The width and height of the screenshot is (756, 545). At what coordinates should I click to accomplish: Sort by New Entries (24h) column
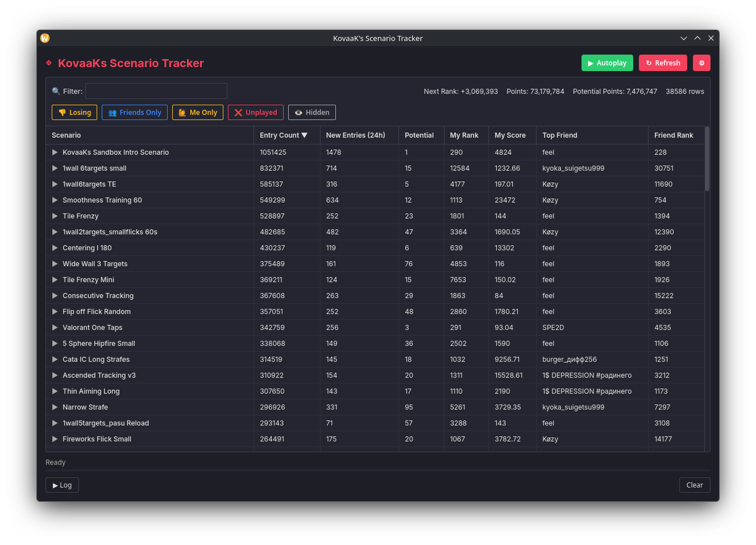(x=359, y=135)
